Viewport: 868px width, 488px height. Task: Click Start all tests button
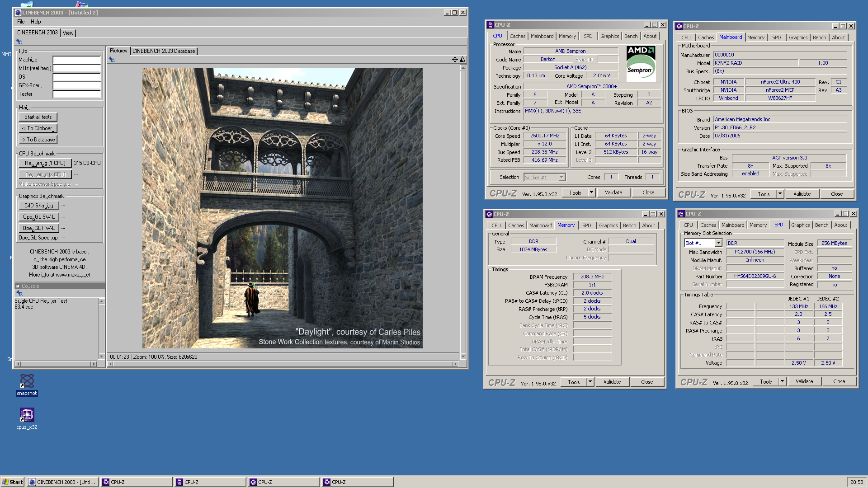pyautogui.click(x=38, y=117)
